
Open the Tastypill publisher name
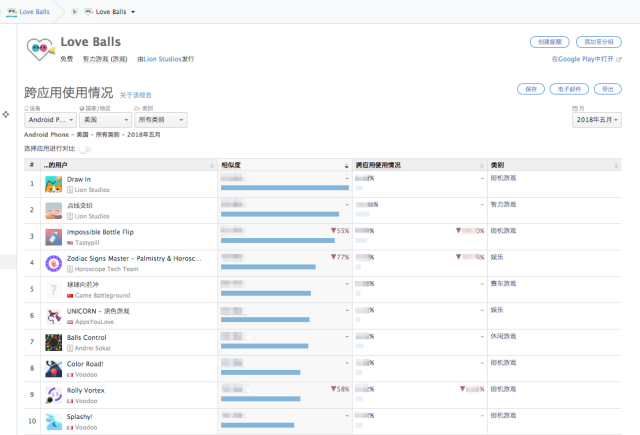[x=87, y=243]
